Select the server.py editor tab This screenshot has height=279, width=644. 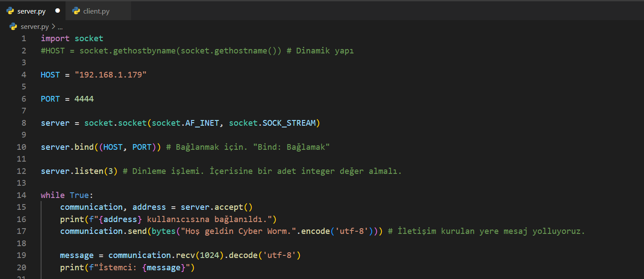(31, 11)
